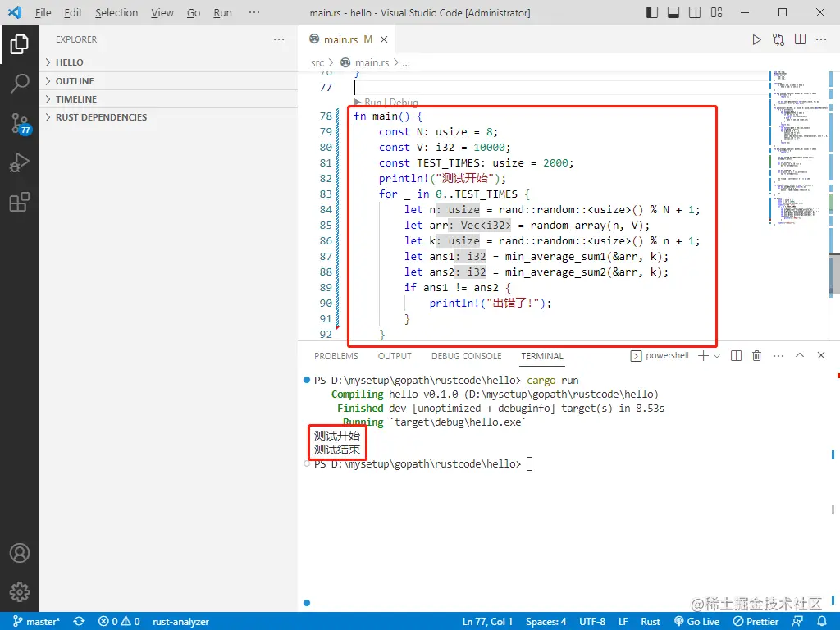Close the terminal panel
This screenshot has height=630, width=840.
click(x=821, y=355)
